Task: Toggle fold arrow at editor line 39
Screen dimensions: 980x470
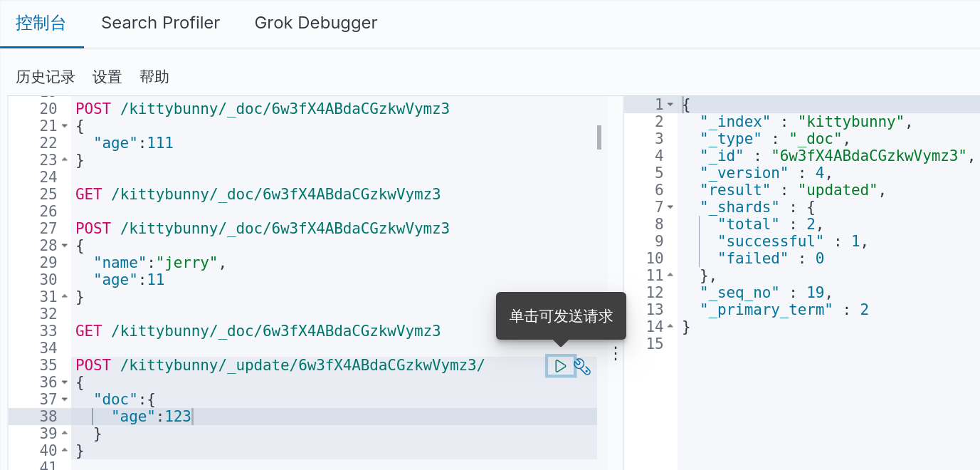Action: pos(65,434)
